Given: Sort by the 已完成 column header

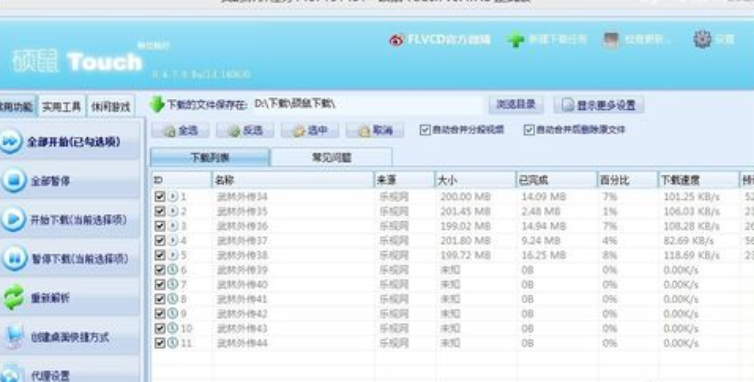Looking at the screenshot, I should pyautogui.click(x=557, y=180).
